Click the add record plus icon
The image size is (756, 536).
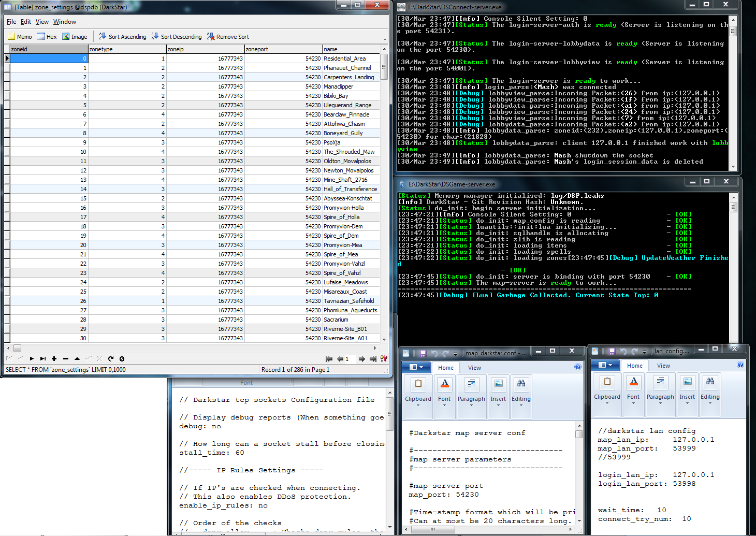coord(54,358)
